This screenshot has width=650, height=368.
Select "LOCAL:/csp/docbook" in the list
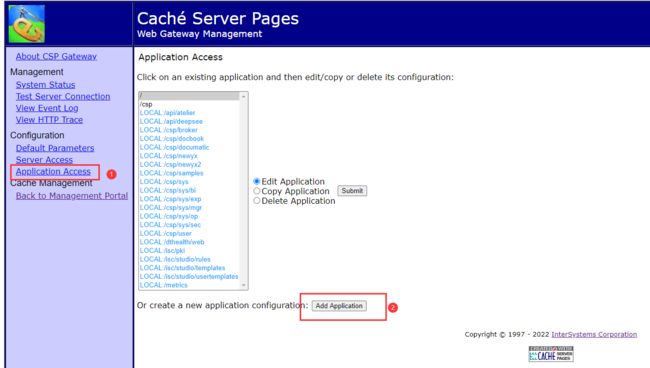coord(189,138)
